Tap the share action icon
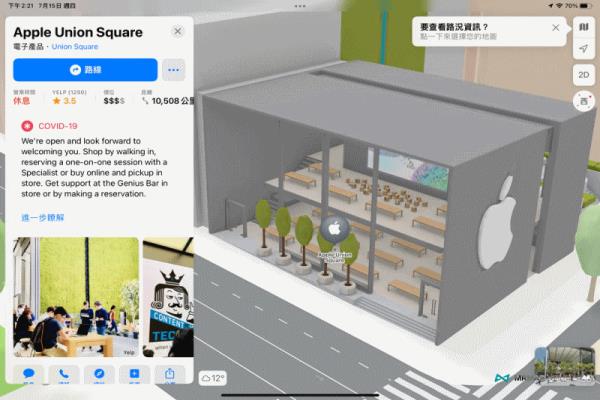This screenshot has width=600, height=400. coord(170,374)
